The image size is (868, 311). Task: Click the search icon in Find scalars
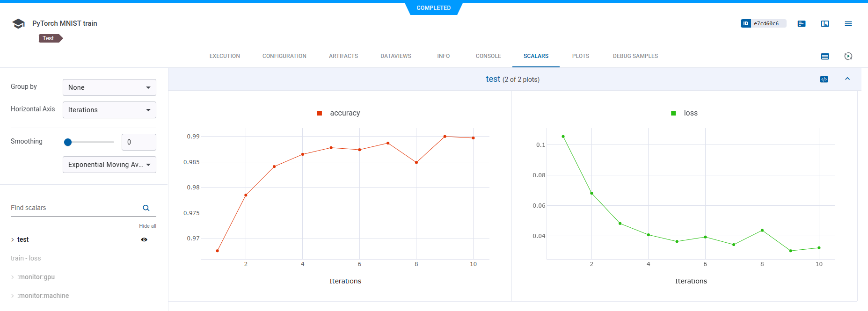click(146, 208)
